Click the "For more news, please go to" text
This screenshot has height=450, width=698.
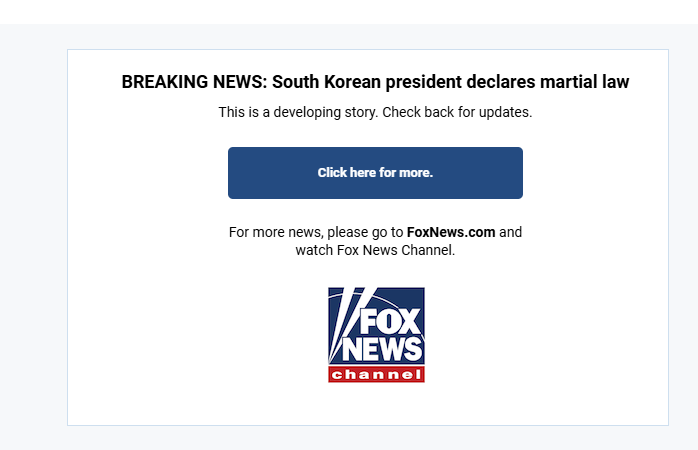click(316, 232)
